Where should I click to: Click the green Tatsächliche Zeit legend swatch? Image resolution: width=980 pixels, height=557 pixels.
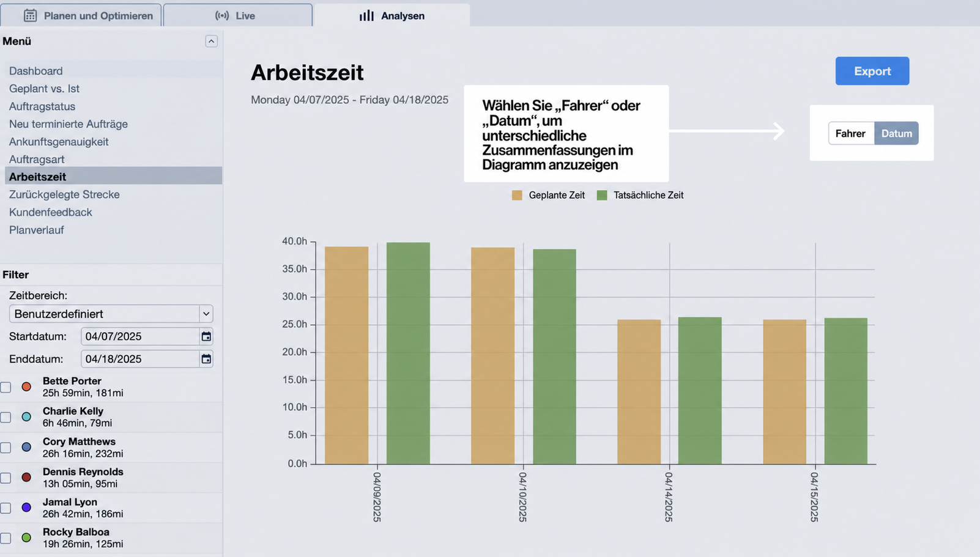(x=602, y=195)
